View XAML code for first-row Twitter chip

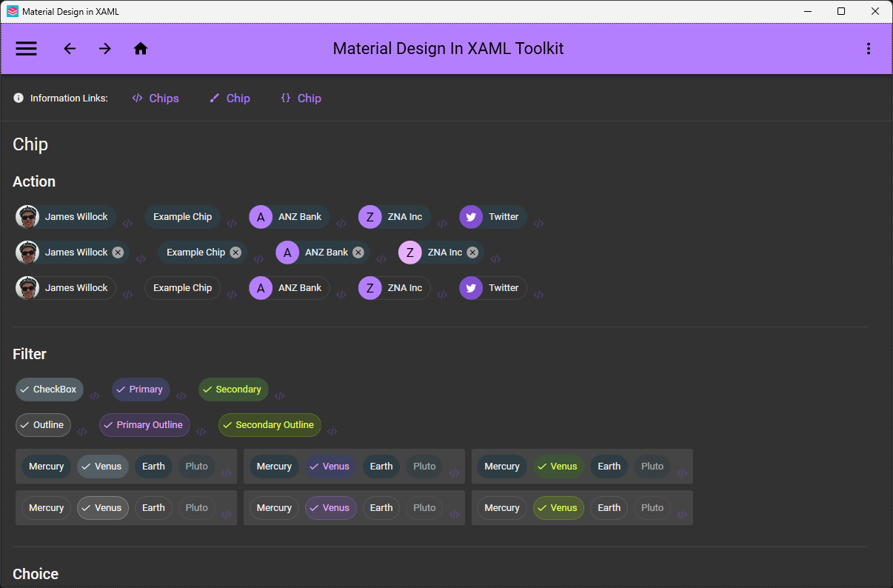point(538,224)
